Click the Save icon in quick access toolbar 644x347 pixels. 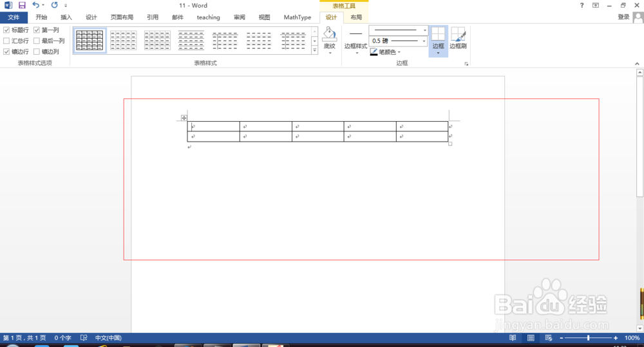[22, 5]
